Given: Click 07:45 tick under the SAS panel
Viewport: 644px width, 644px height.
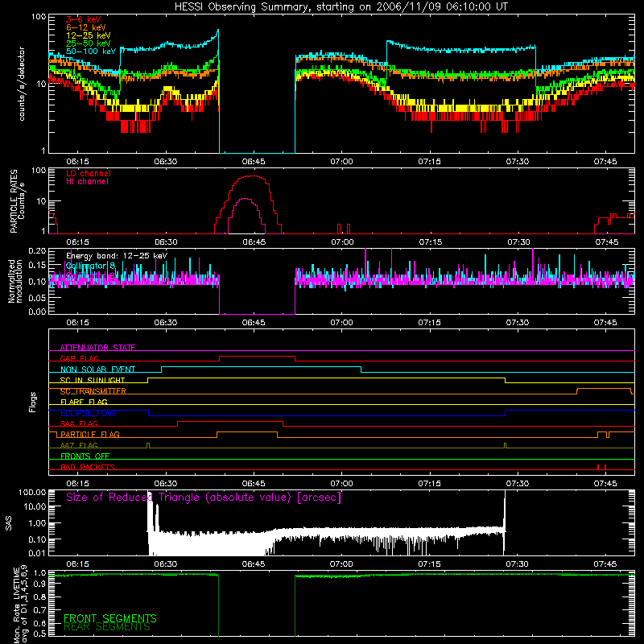Looking at the screenshot, I should pyautogui.click(x=605, y=564).
